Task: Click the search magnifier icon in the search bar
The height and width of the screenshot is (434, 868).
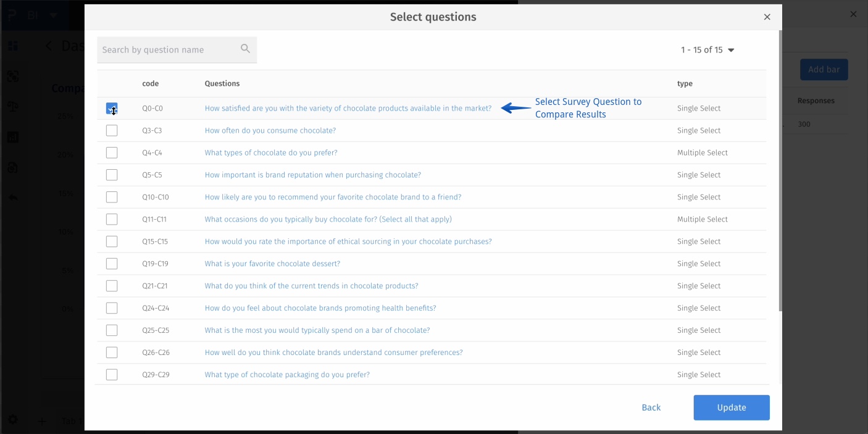Action: point(246,48)
